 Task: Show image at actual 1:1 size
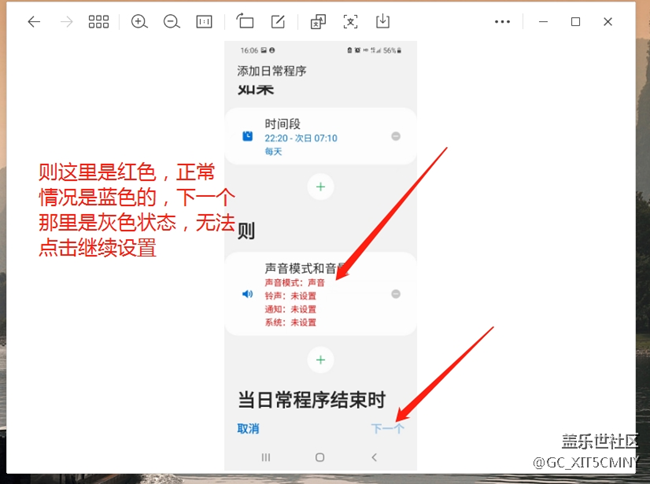coord(204,22)
